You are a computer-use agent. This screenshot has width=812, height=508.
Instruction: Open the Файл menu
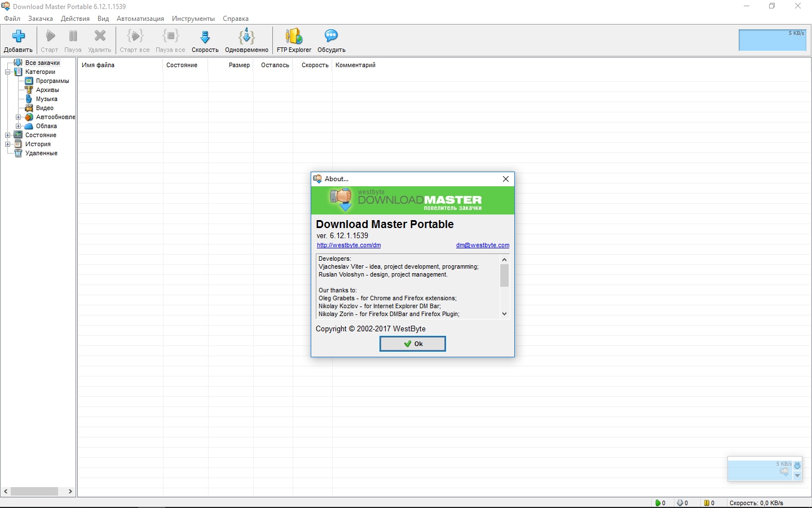[x=12, y=19]
